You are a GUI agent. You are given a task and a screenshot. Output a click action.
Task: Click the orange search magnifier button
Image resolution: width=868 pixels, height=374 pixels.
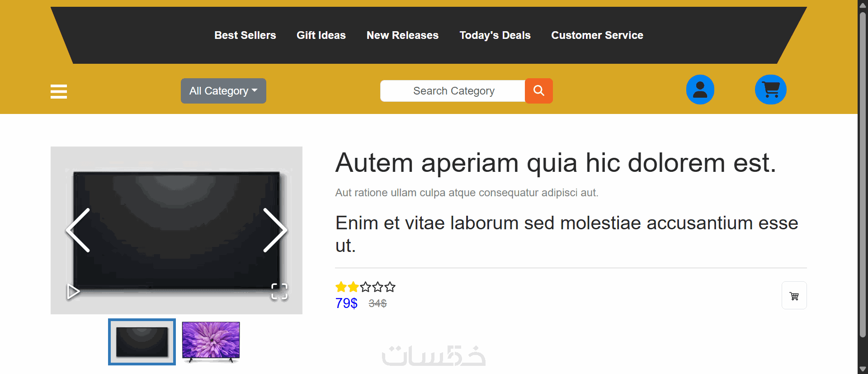[x=538, y=91]
